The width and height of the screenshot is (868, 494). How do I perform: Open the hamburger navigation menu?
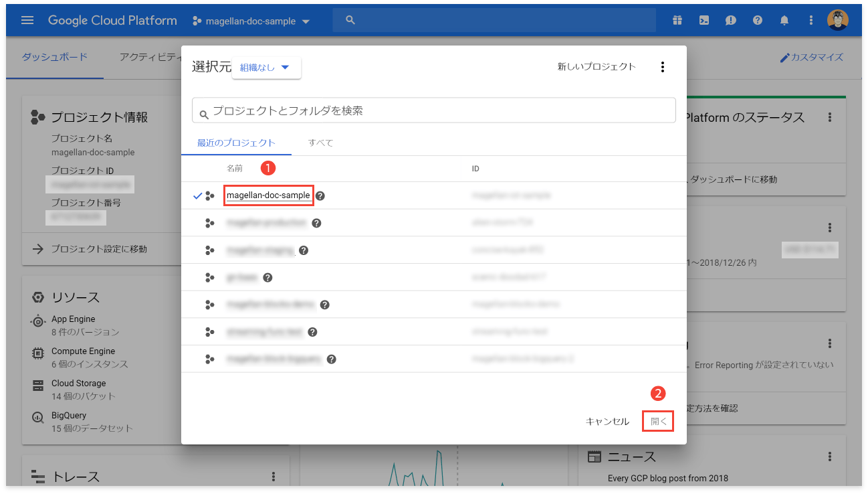point(27,20)
